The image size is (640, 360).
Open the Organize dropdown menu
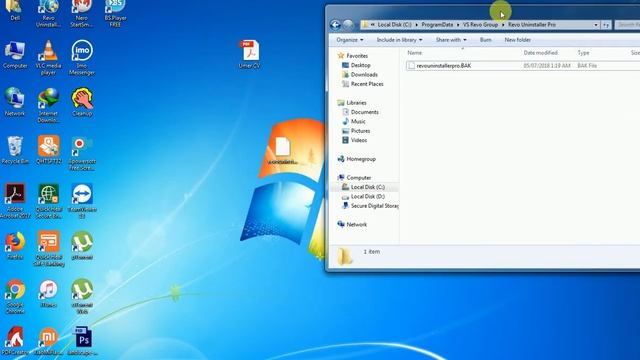click(350, 40)
